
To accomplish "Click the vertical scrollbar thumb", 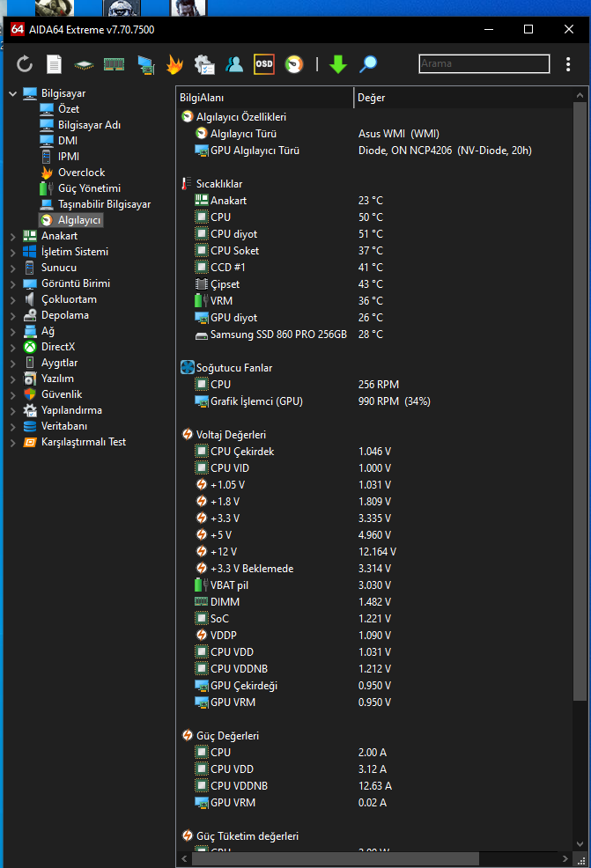I will (x=580, y=402).
